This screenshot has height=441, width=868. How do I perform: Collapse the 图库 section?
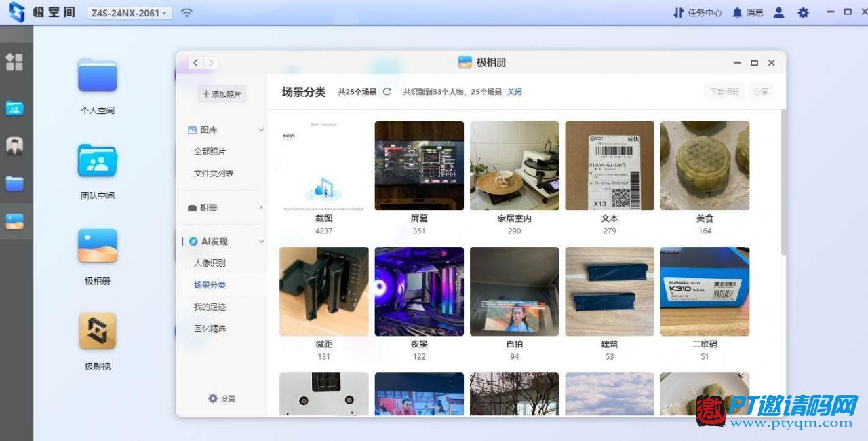coord(261,130)
